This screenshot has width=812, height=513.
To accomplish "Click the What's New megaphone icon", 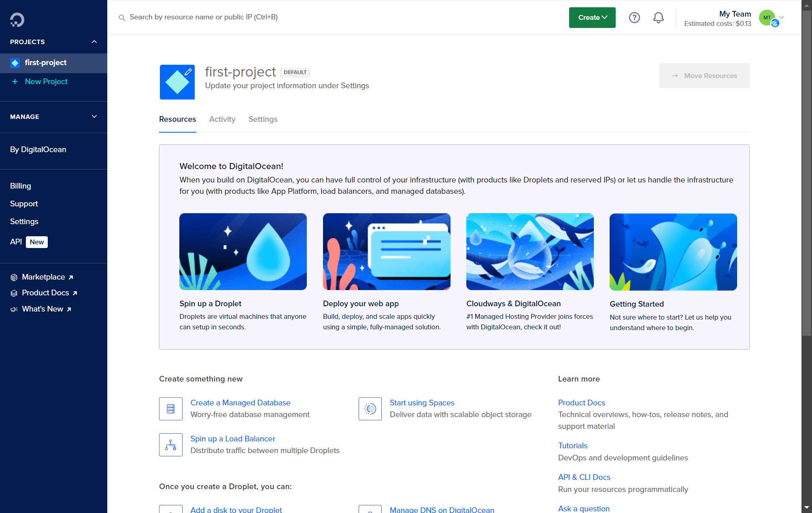I will pyautogui.click(x=14, y=309).
